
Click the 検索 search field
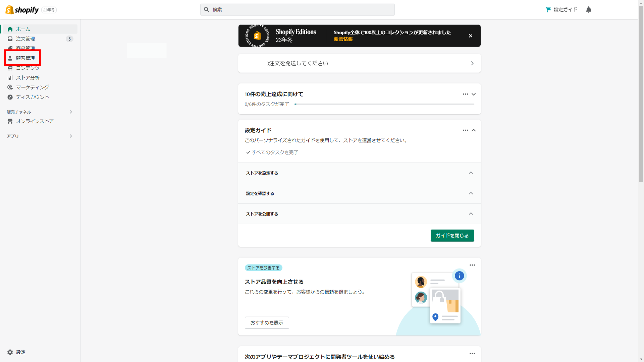297,10
